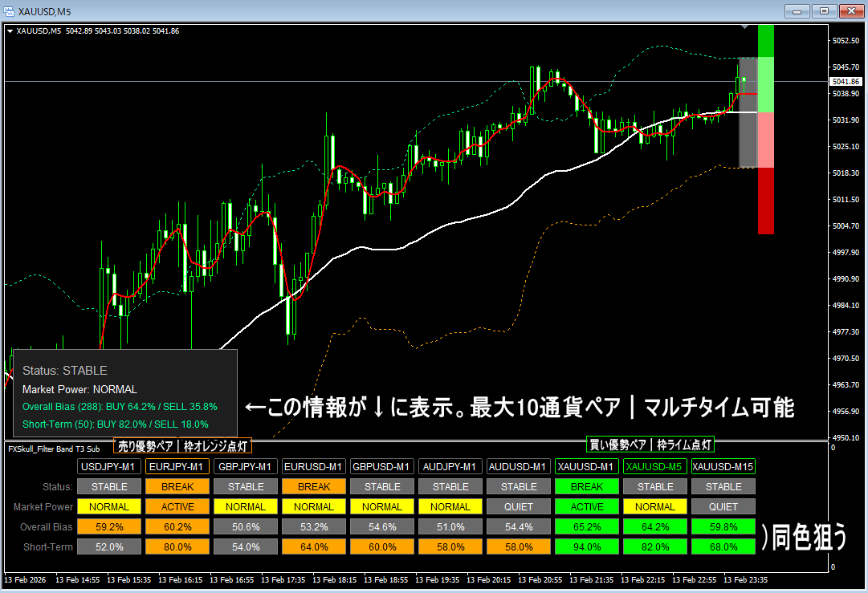Minimize the XAUUSD,M5 chart window

(x=797, y=11)
